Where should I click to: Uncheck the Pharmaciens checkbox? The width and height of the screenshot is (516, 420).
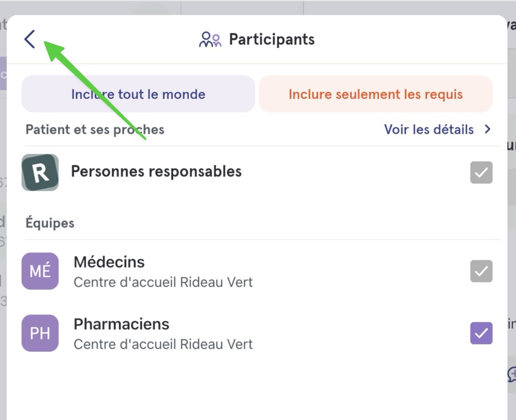tap(481, 333)
